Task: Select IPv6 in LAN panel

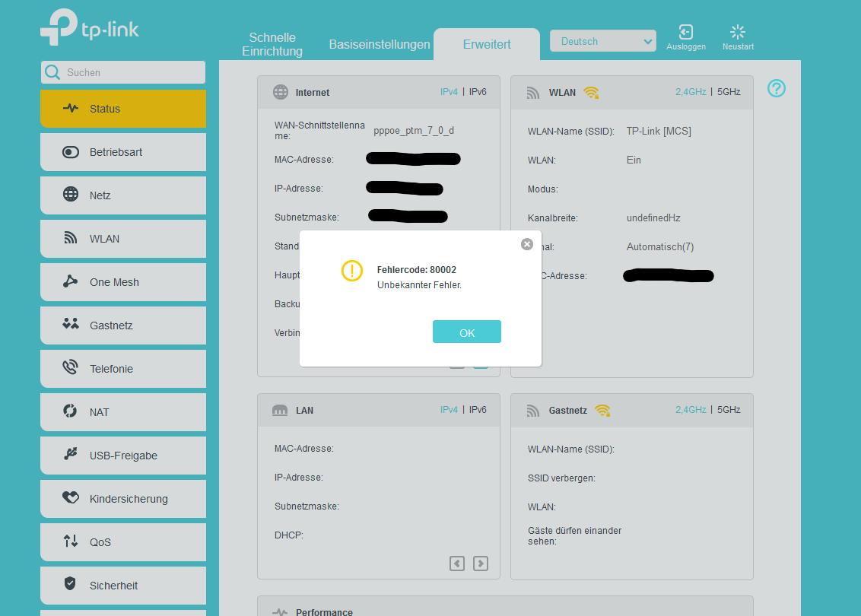Action: pos(478,410)
